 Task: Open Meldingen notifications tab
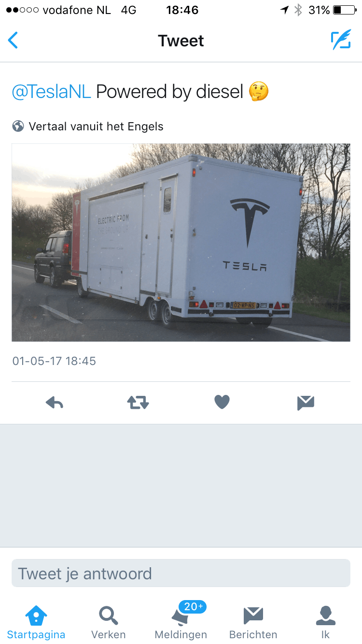click(181, 622)
